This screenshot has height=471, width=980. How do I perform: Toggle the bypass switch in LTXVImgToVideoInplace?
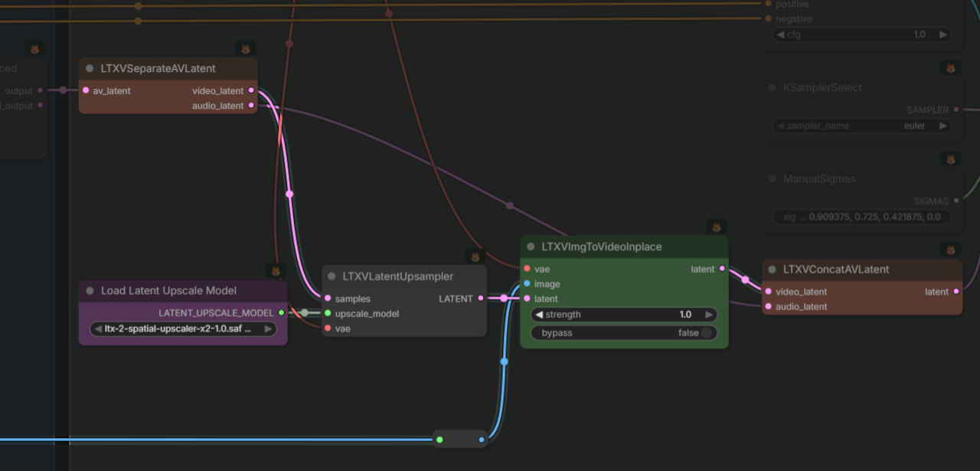pos(707,333)
